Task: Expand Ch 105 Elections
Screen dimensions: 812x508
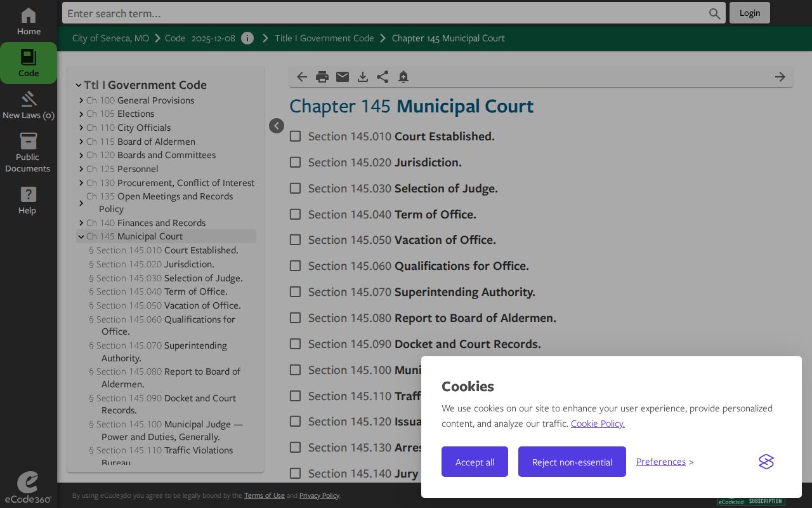Action: [x=81, y=114]
